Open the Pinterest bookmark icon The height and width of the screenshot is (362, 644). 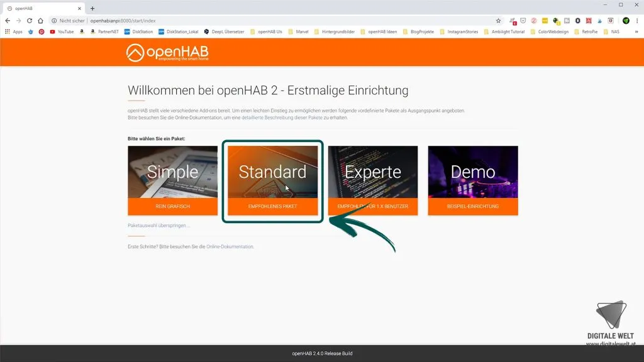(42, 31)
